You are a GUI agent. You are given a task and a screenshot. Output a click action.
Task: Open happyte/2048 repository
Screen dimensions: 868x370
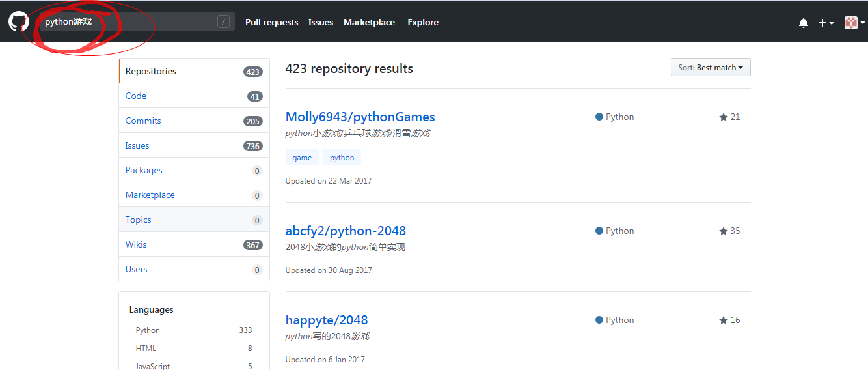(x=327, y=320)
